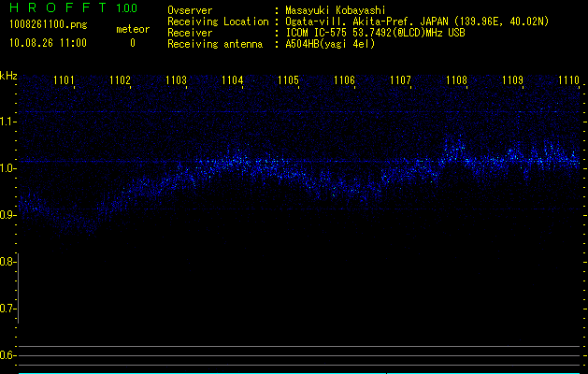588x374 pixels.
Task: Click the 1101 time marker
Action: (64, 80)
